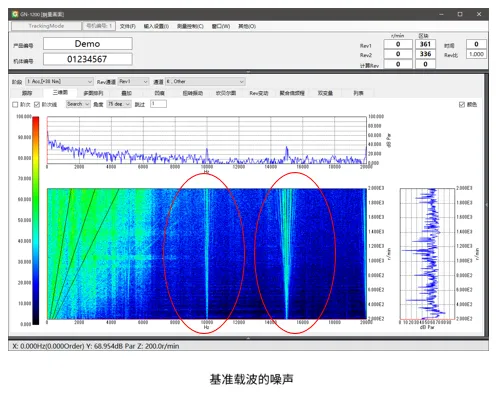Click the Demo product number field
This screenshot has height=393, width=501.
(x=88, y=44)
